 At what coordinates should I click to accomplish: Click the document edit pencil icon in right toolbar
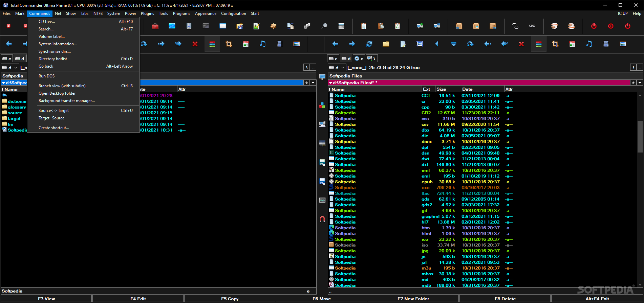[x=403, y=44]
